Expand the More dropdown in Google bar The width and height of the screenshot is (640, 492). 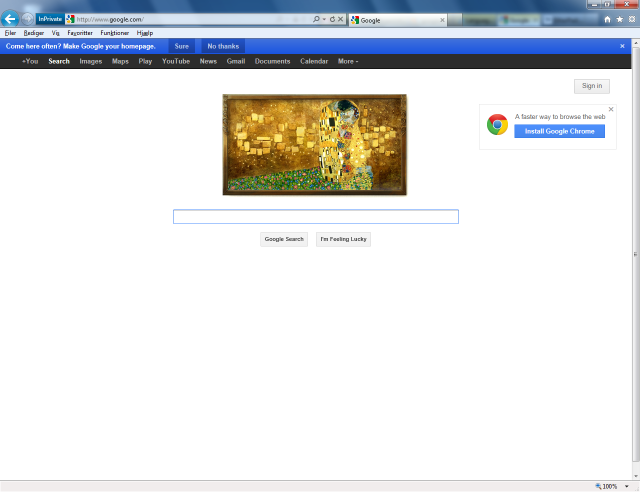pyautogui.click(x=348, y=61)
